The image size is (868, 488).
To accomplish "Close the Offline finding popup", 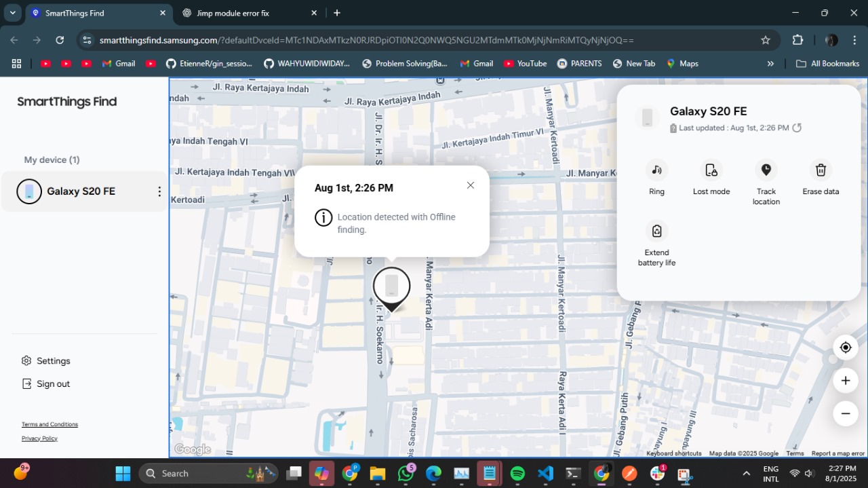I will click(470, 185).
